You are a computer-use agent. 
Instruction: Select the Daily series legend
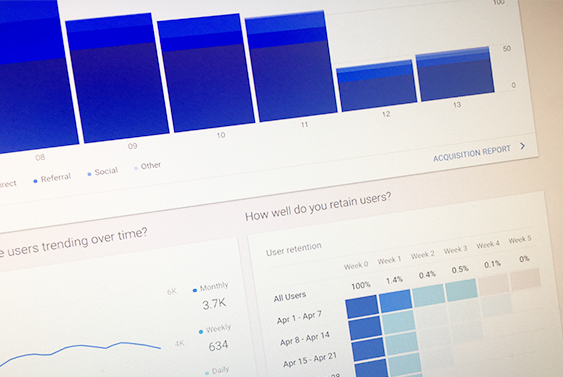[x=217, y=371]
